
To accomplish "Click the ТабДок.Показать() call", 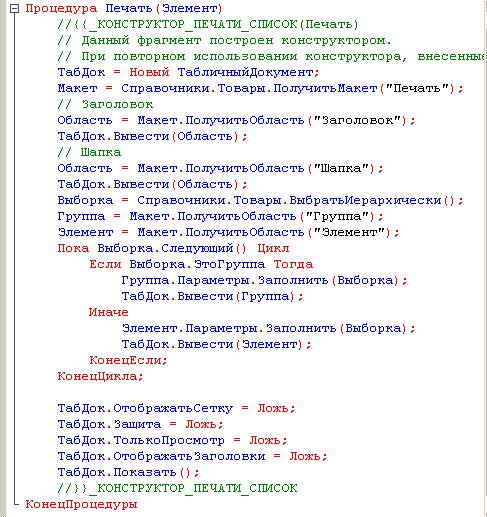I will click(128, 472).
